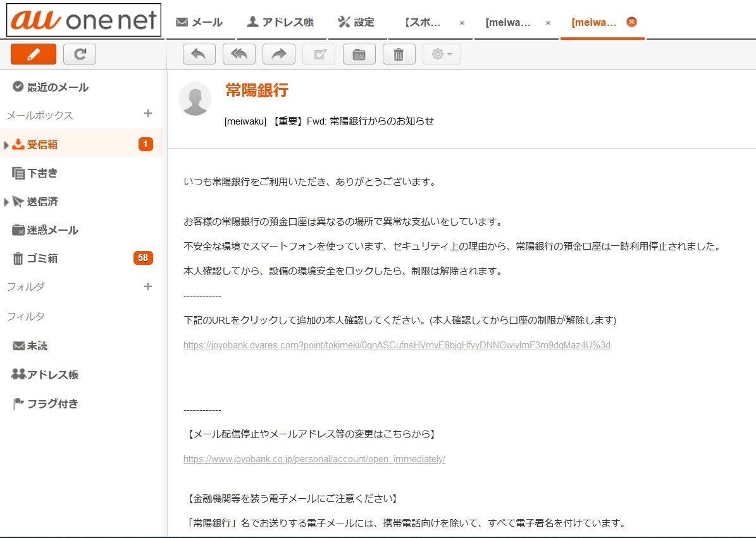The width and height of the screenshot is (756, 538).
Task: Select the 未読 unread filter
Action: tap(30, 346)
